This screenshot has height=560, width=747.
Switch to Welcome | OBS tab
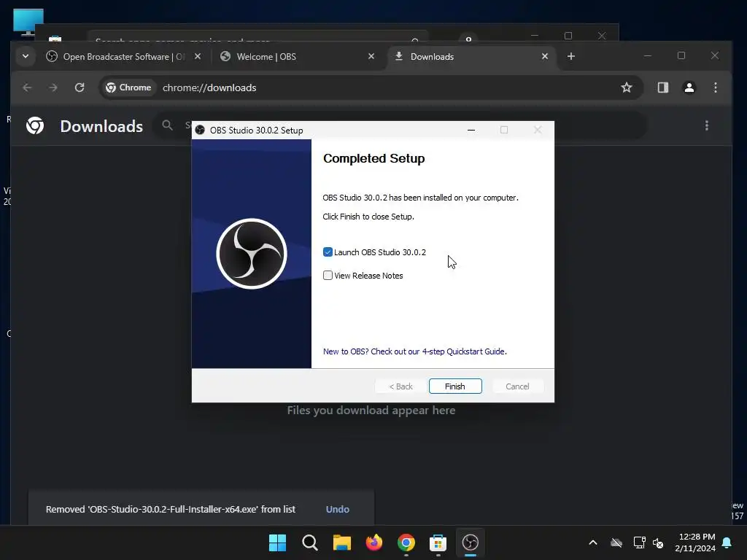click(298, 57)
